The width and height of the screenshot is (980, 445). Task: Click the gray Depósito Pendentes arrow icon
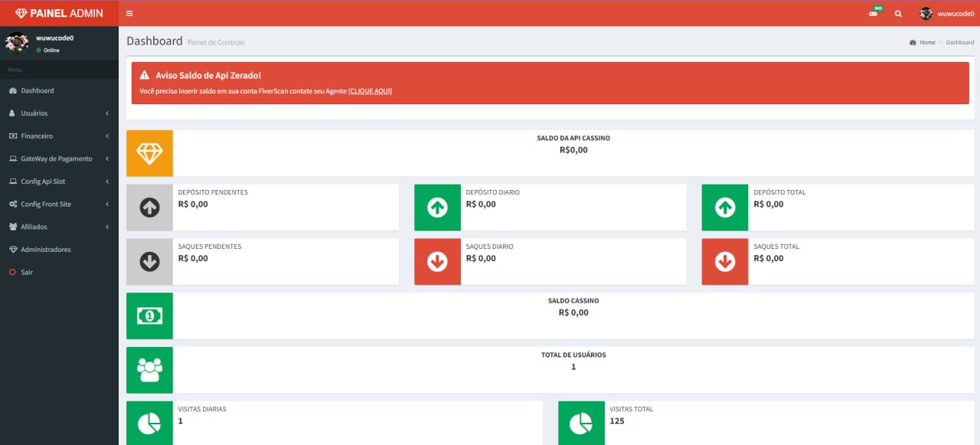coord(149,208)
